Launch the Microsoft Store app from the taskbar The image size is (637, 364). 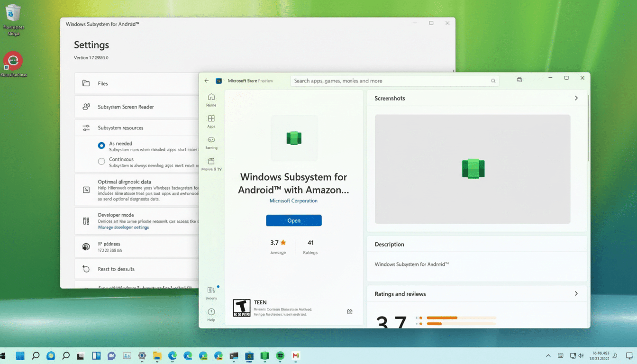pyautogui.click(x=249, y=355)
